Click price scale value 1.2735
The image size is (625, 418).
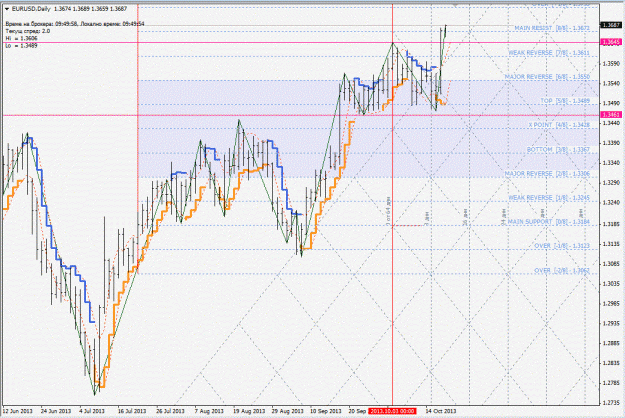click(612, 403)
